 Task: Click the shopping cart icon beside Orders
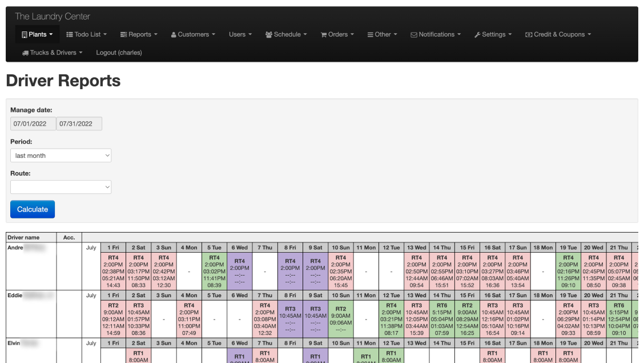(324, 34)
